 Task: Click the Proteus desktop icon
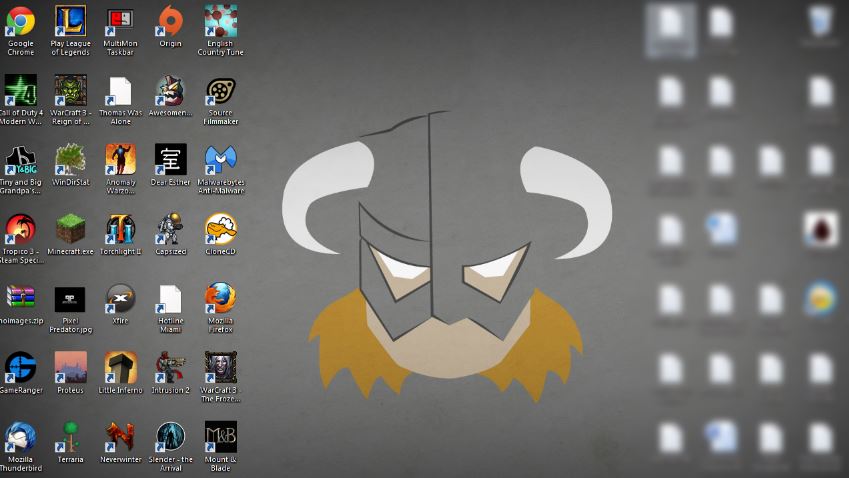(70, 368)
